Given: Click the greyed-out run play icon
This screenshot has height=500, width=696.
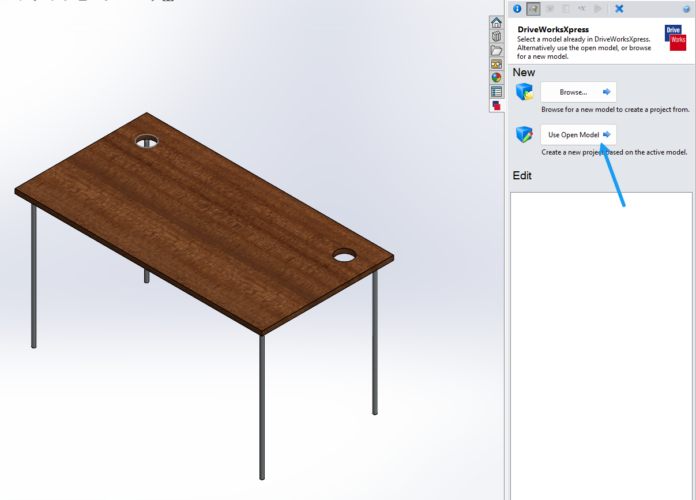Looking at the screenshot, I should pyautogui.click(x=597, y=8).
